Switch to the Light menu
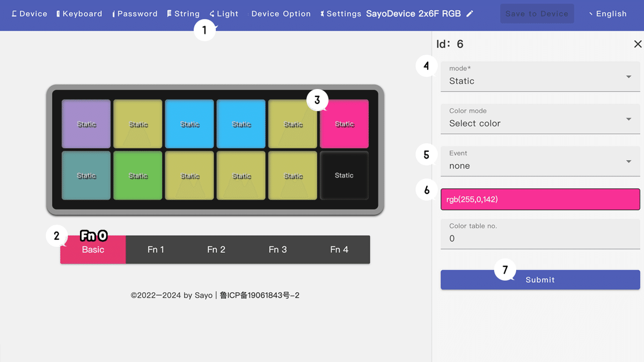644x362 pixels. click(x=224, y=14)
